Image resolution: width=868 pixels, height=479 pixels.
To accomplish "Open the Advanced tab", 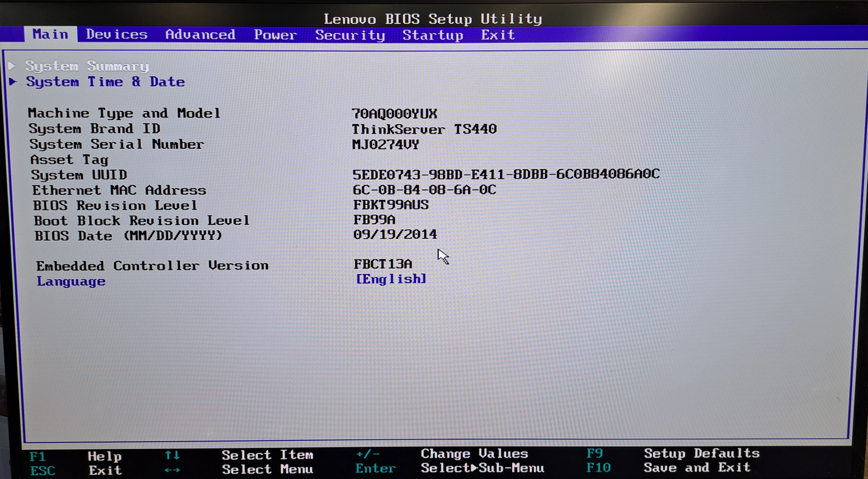I will coord(200,35).
